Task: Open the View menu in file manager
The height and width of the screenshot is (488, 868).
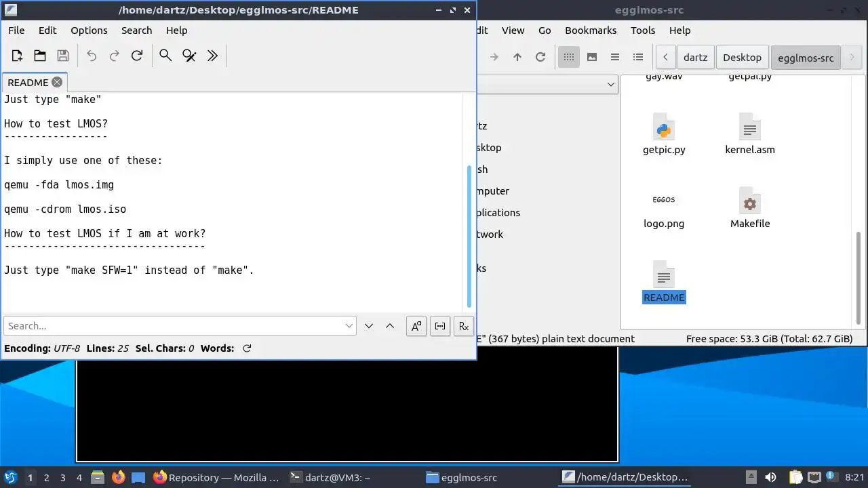Action: [513, 30]
